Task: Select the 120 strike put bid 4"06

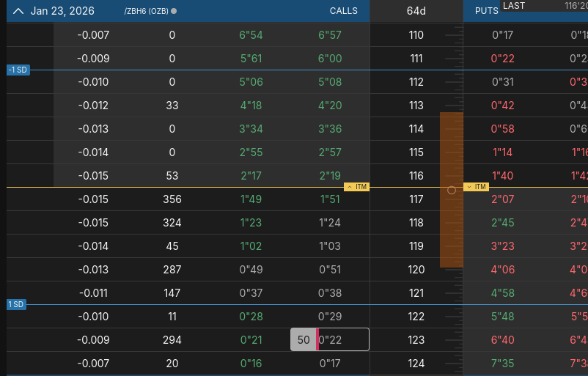Action: [502, 270]
